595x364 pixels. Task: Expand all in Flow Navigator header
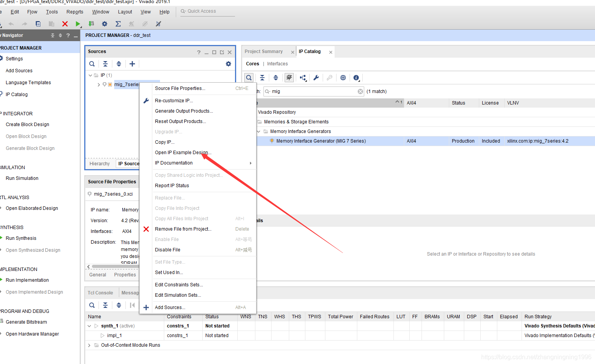(60, 35)
